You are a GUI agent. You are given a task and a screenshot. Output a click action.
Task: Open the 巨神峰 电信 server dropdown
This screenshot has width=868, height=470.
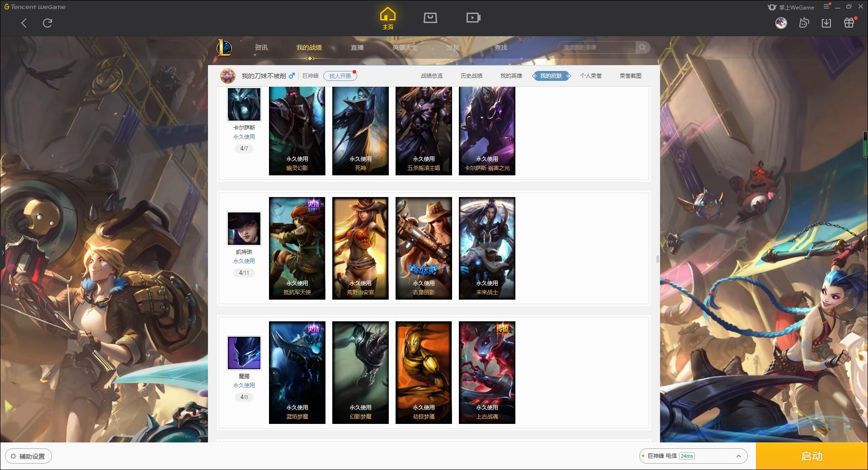[693, 456]
